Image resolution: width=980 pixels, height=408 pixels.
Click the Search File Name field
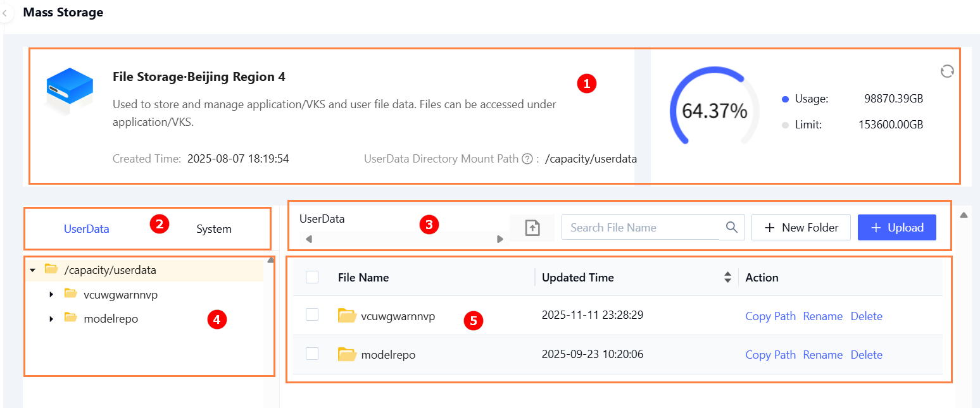pyautogui.click(x=639, y=228)
